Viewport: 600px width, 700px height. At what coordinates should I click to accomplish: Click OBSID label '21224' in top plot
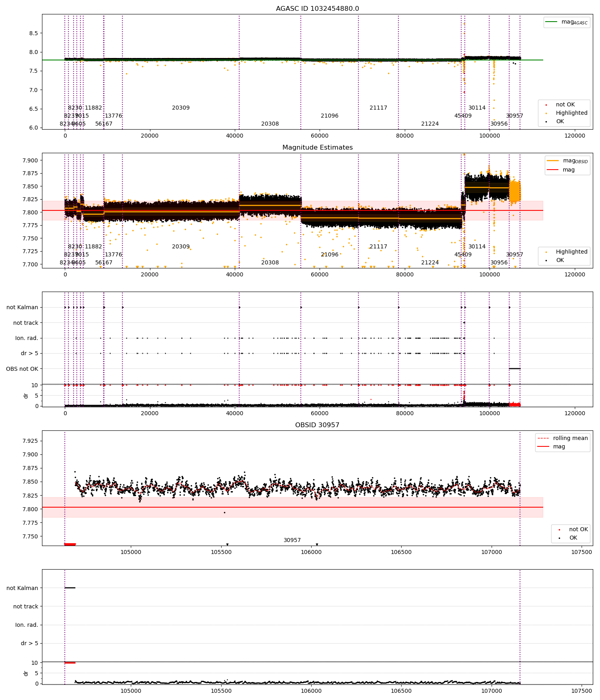coord(430,124)
